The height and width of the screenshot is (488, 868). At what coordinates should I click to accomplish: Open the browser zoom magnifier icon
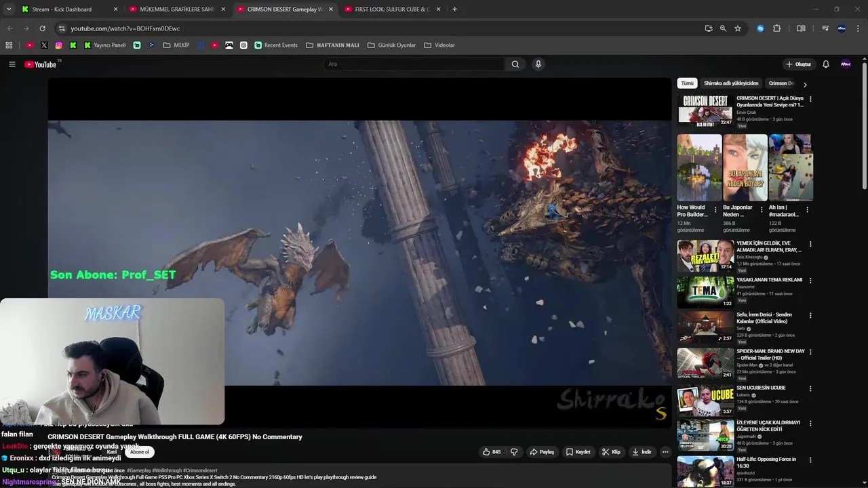tap(723, 28)
